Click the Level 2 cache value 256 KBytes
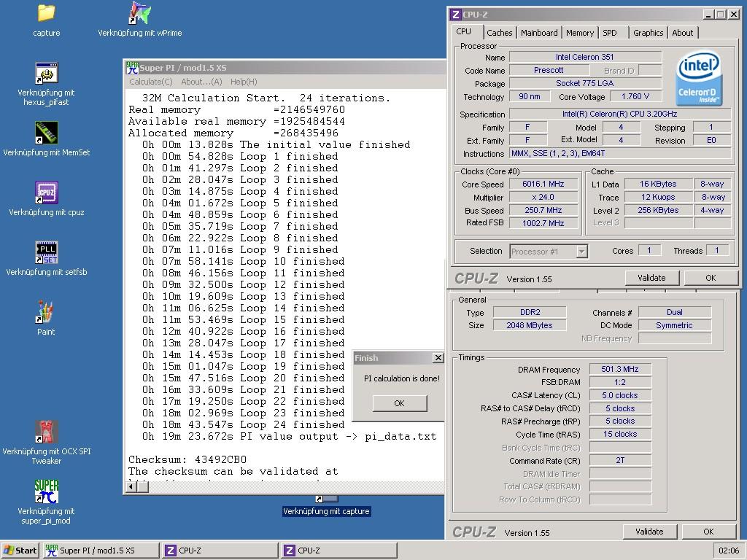 pos(658,210)
